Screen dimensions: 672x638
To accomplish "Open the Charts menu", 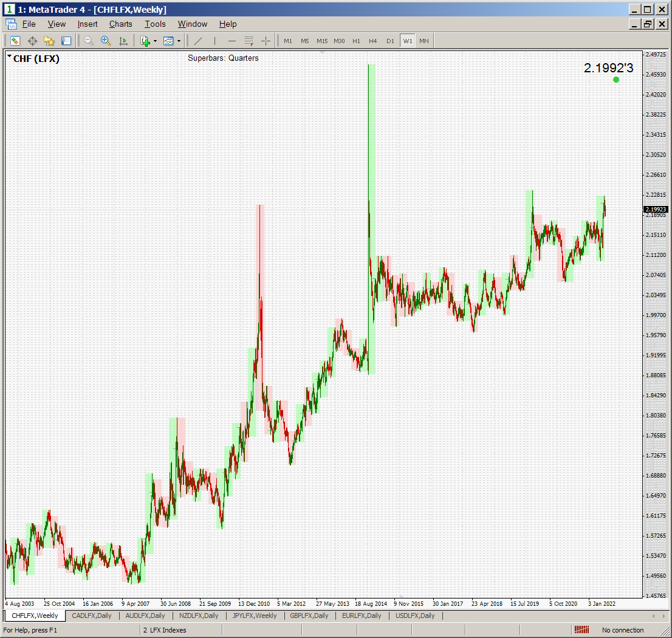I will point(120,24).
